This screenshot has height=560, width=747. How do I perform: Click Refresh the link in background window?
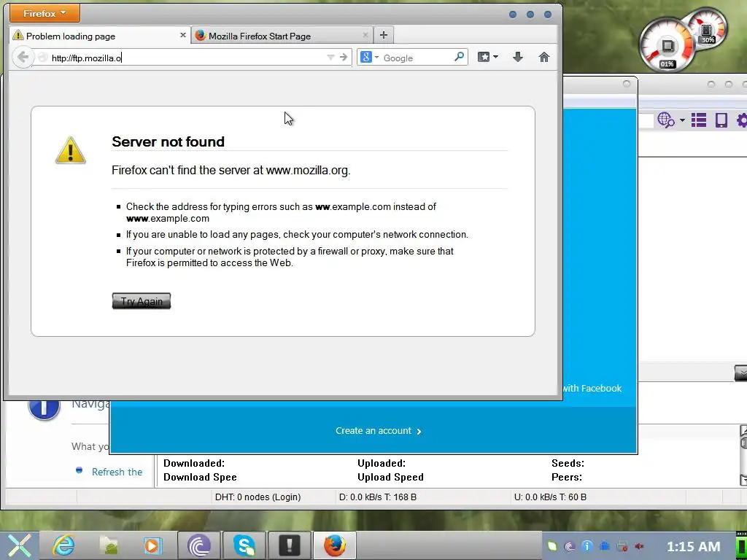(x=117, y=472)
